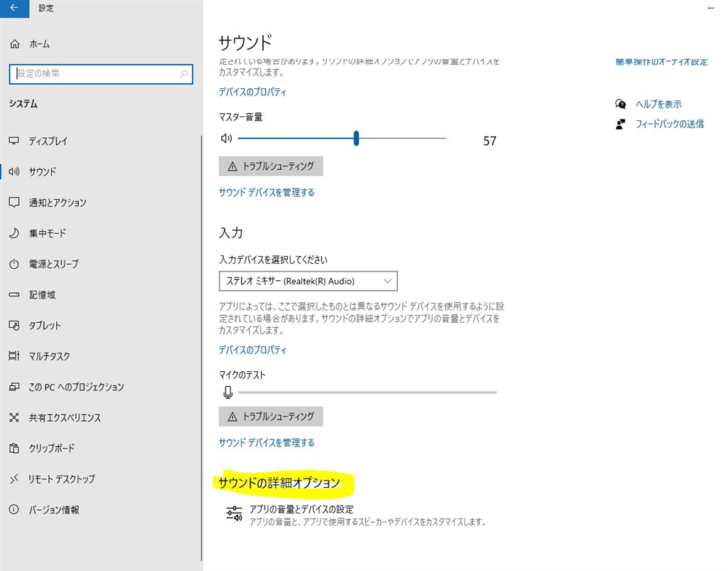This screenshot has width=728, height=571.
Task: Open output デバイスのプロパティ link above master volume
Action: (x=252, y=92)
